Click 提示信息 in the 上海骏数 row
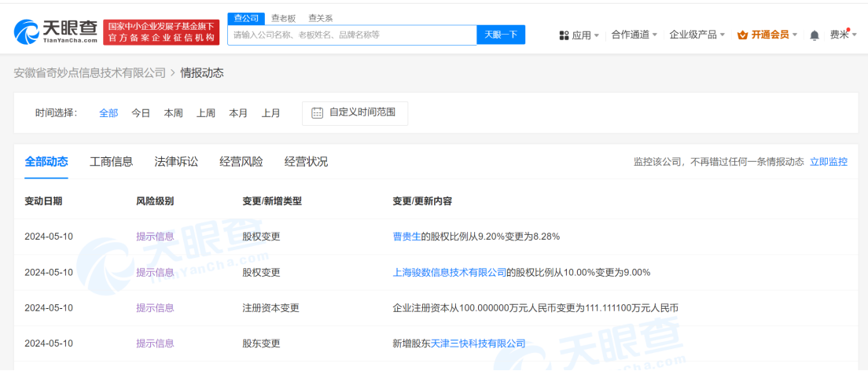Screen dimensions: 868x371 click(155, 272)
